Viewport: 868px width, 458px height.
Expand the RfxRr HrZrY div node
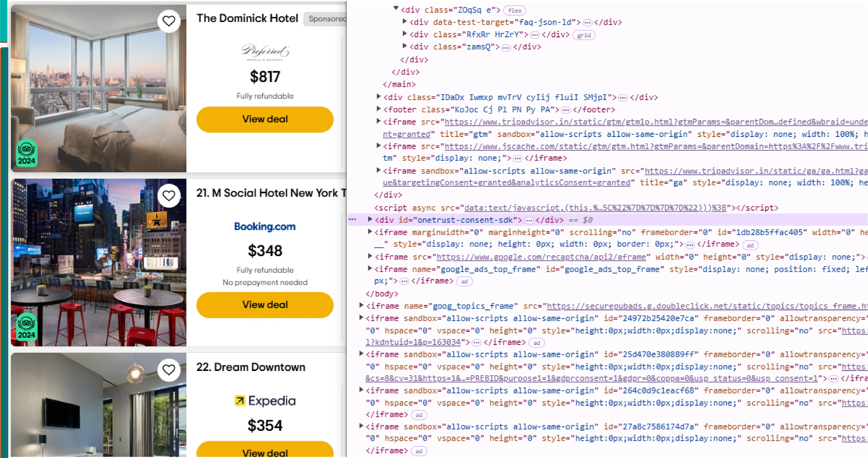405,33
